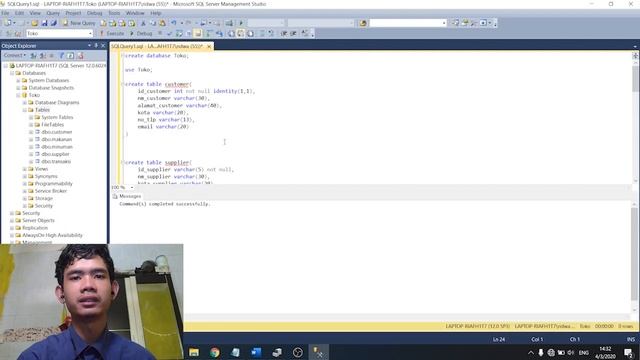
Task: Click the Find in Files icon
Action: 363,23
